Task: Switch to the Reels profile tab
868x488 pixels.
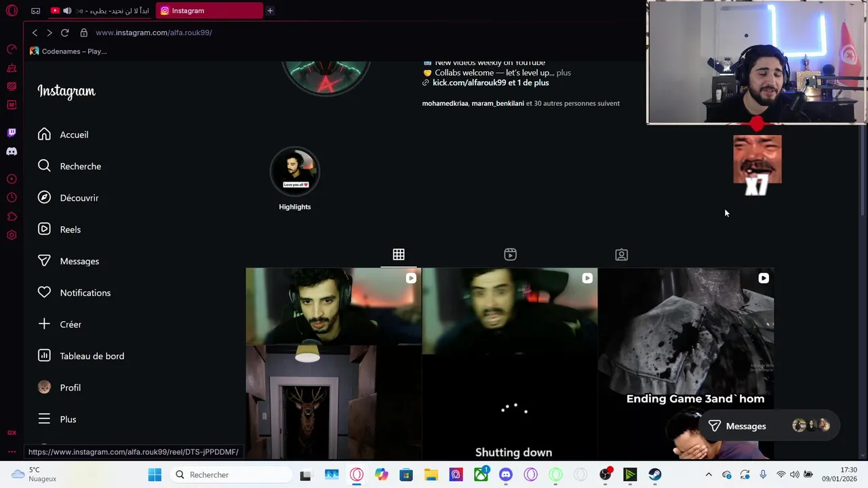Action: pos(511,255)
